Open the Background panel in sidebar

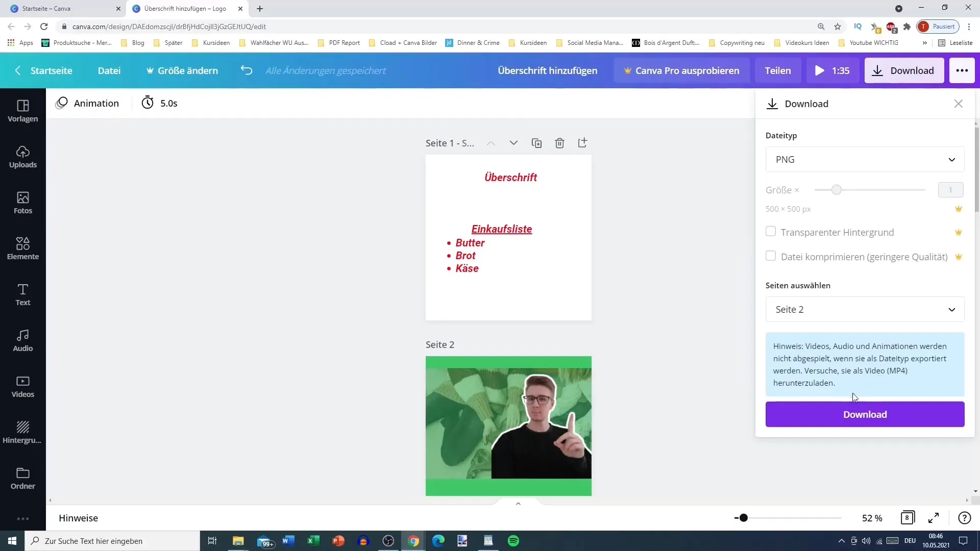[22, 431]
